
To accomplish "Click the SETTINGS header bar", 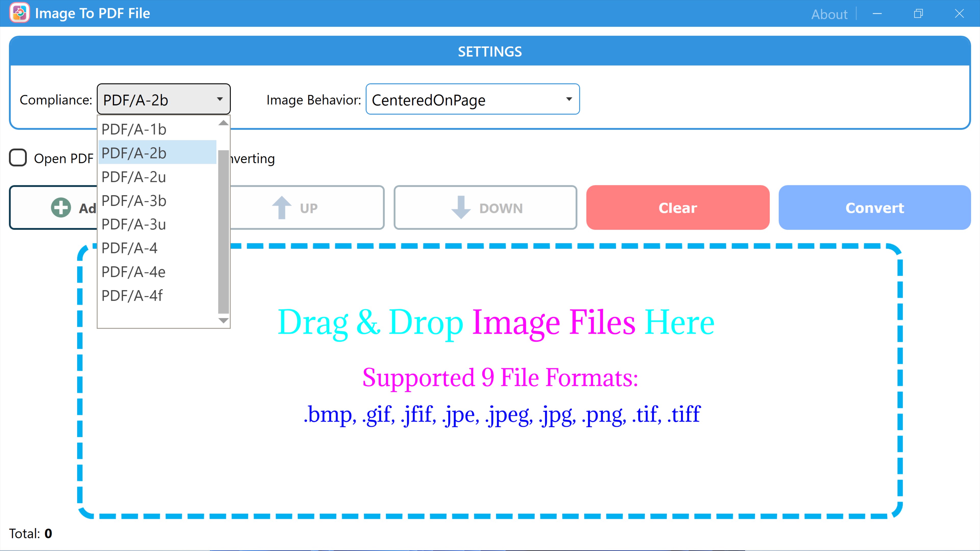I will tap(490, 51).
